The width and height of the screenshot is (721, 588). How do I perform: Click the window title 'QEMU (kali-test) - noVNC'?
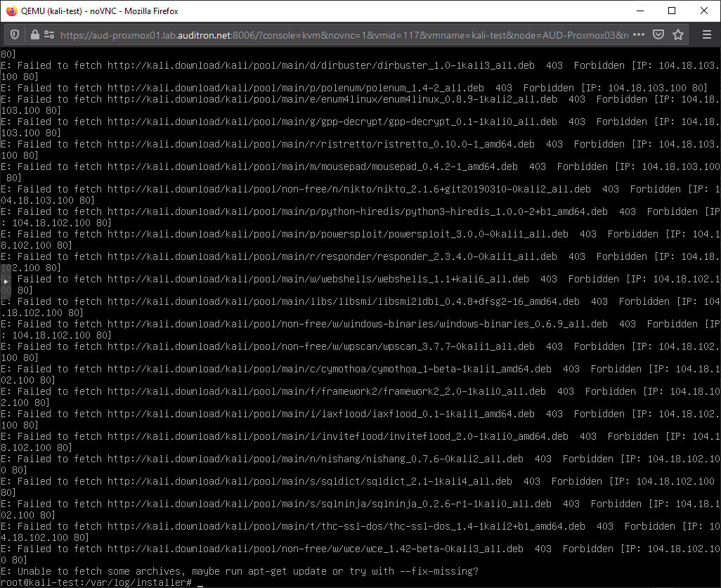[94, 11]
